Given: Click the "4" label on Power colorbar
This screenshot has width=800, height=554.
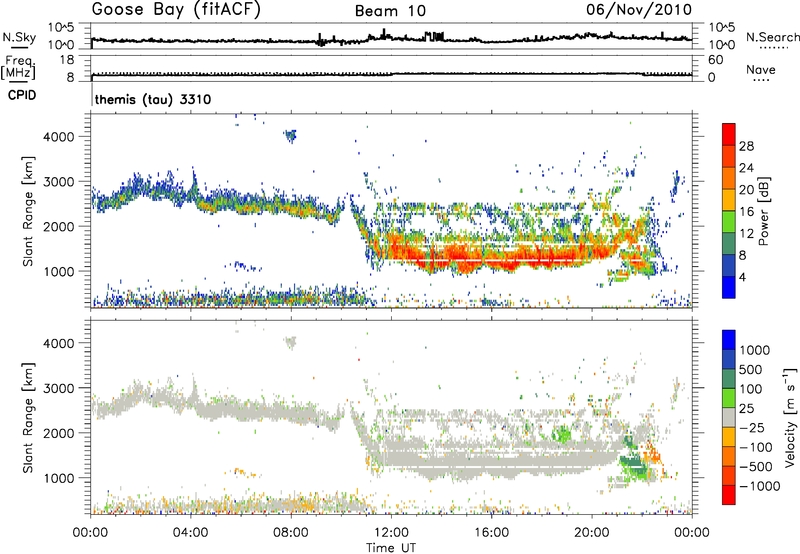Looking at the screenshot, I should [x=742, y=277].
